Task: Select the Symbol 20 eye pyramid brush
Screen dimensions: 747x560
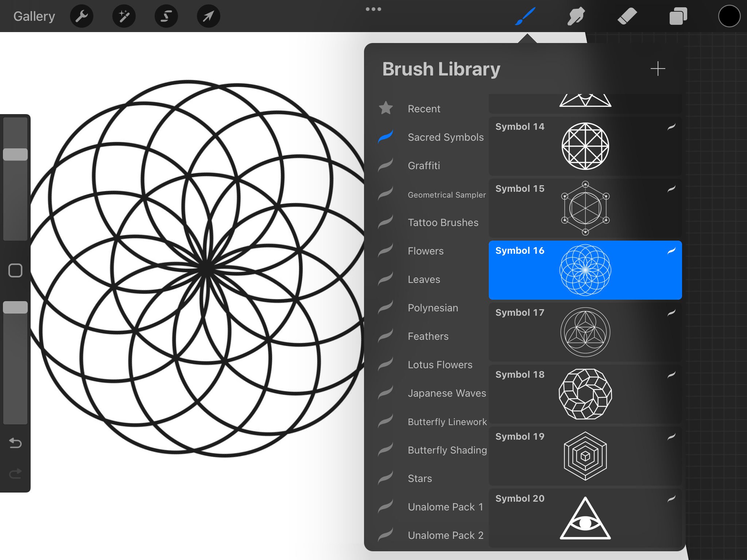Action: click(585, 518)
